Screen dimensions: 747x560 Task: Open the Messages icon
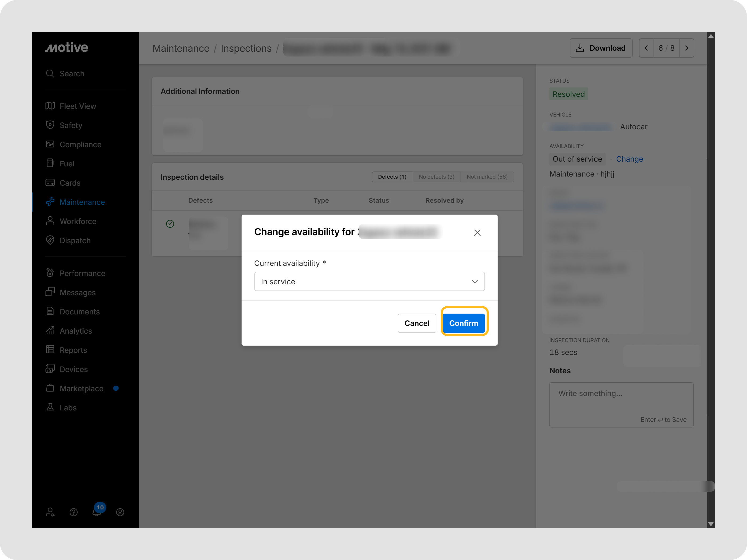pyautogui.click(x=50, y=292)
